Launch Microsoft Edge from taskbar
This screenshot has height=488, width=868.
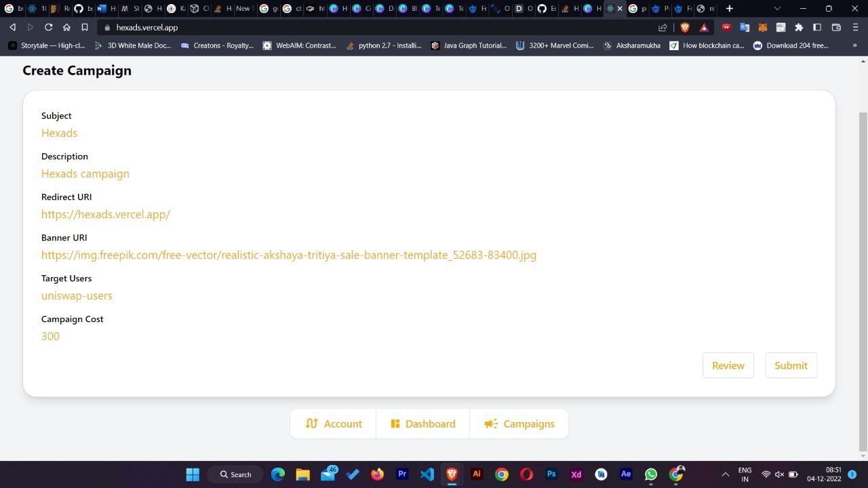coord(278,474)
